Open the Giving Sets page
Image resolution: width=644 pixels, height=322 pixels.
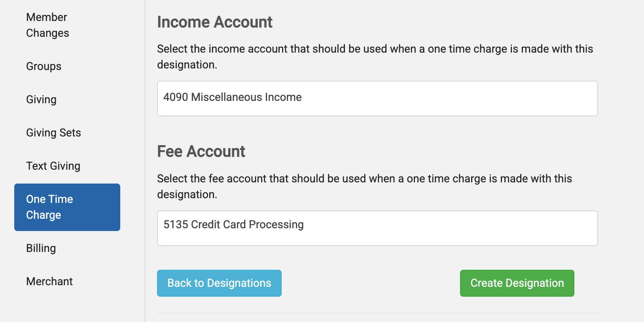pyautogui.click(x=53, y=133)
